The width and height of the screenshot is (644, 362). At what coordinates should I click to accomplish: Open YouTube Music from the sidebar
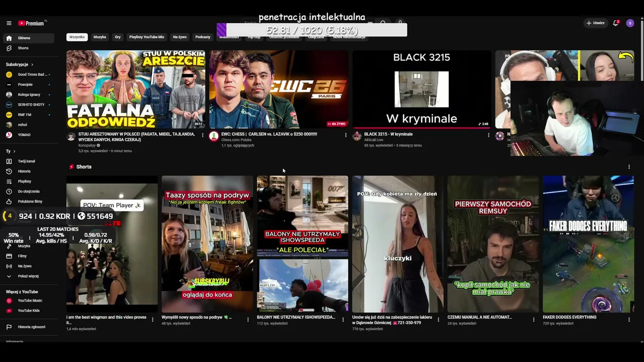click(x=28, y=301)
